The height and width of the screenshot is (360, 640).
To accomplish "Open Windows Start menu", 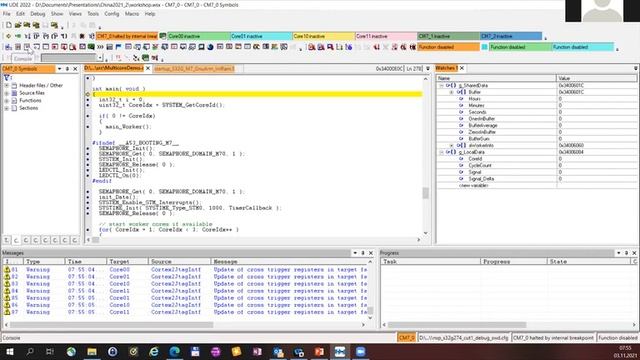I will (x=9, y=351).
